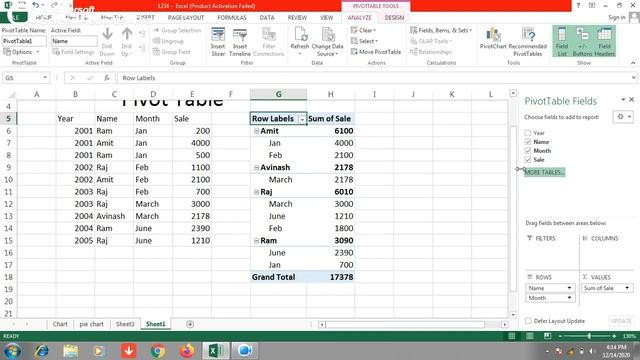
Task: Collapse the Amit group
Action: pyautogui.click(x=256, y=131)
